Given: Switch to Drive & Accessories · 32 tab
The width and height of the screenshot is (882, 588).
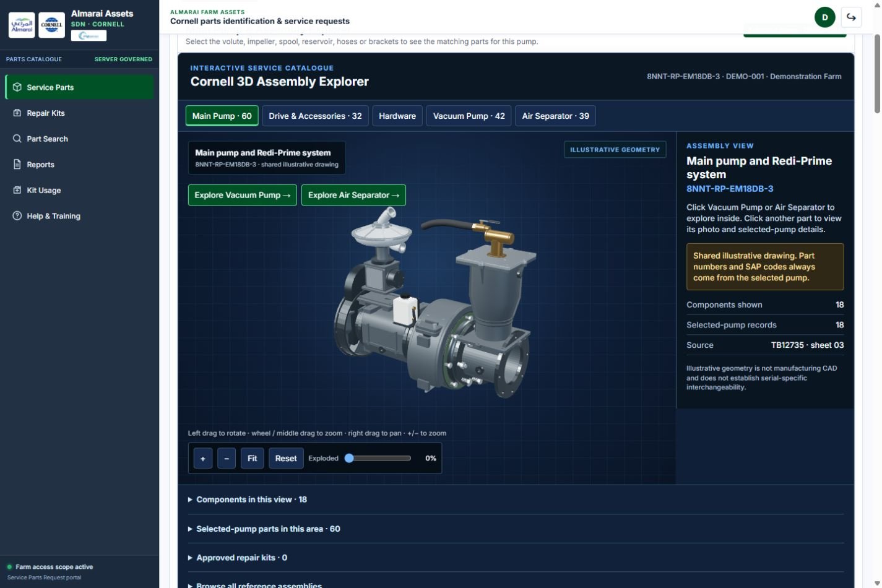Looking at the screenshot, I should point(315,116).
